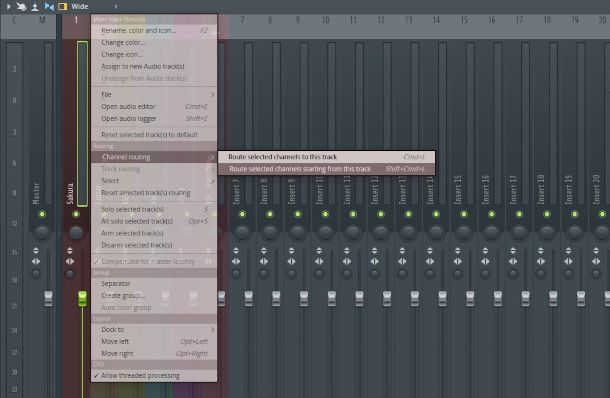Choose Change color... menu entry
The height and width of the screenshot is (398, 610).
(x=154, y=42)
